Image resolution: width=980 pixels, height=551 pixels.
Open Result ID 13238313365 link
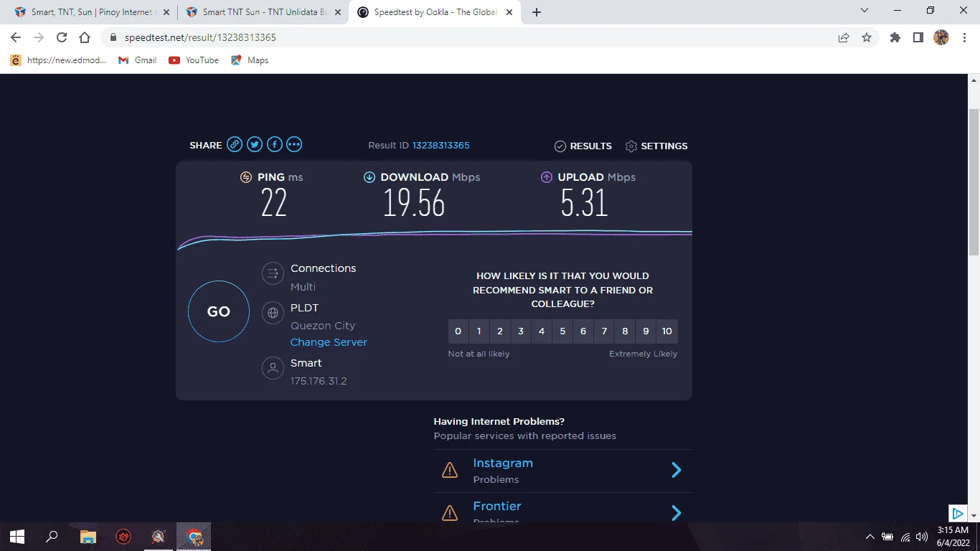pos(440,146)
